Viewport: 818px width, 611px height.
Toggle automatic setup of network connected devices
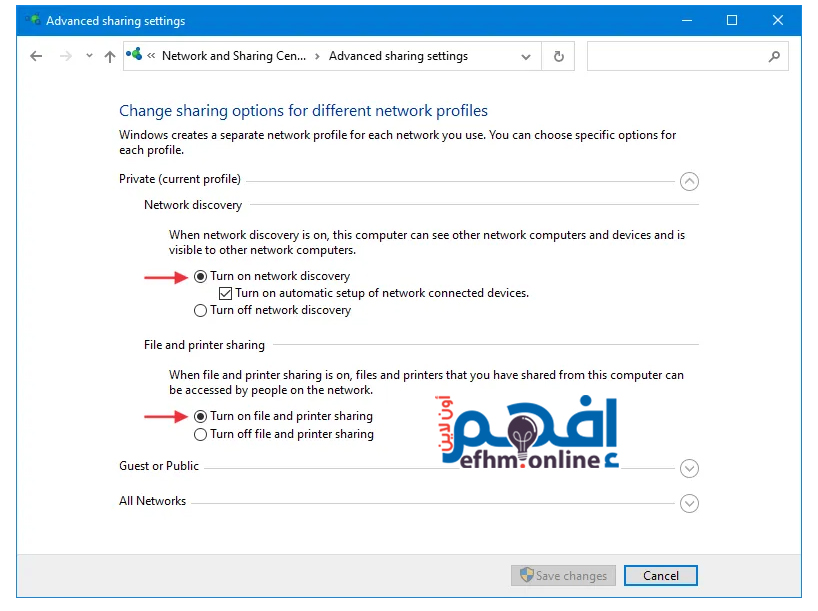(x=225, y=293)
